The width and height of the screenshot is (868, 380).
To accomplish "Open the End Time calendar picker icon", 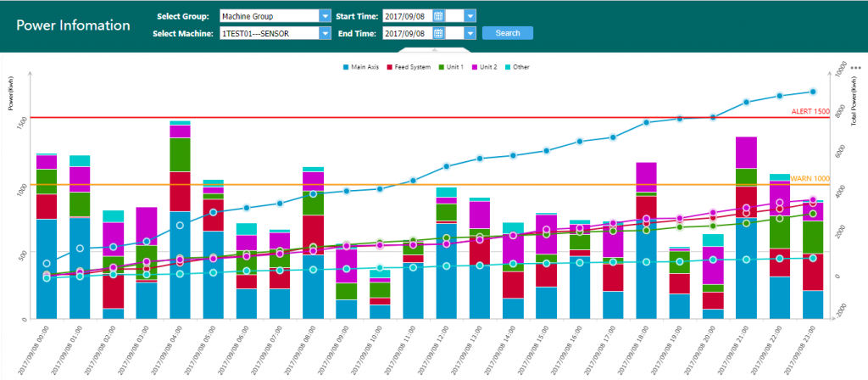I will coord(438,33).
